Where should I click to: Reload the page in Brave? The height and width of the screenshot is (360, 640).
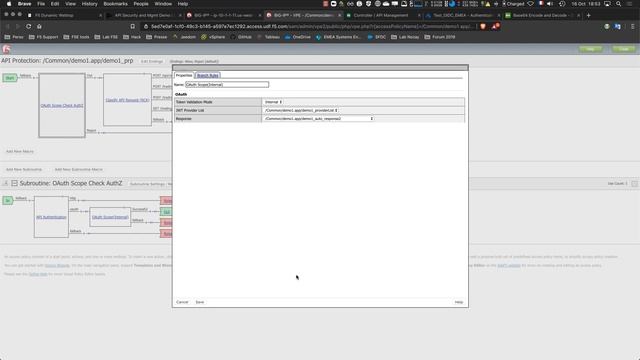(29, 26)
